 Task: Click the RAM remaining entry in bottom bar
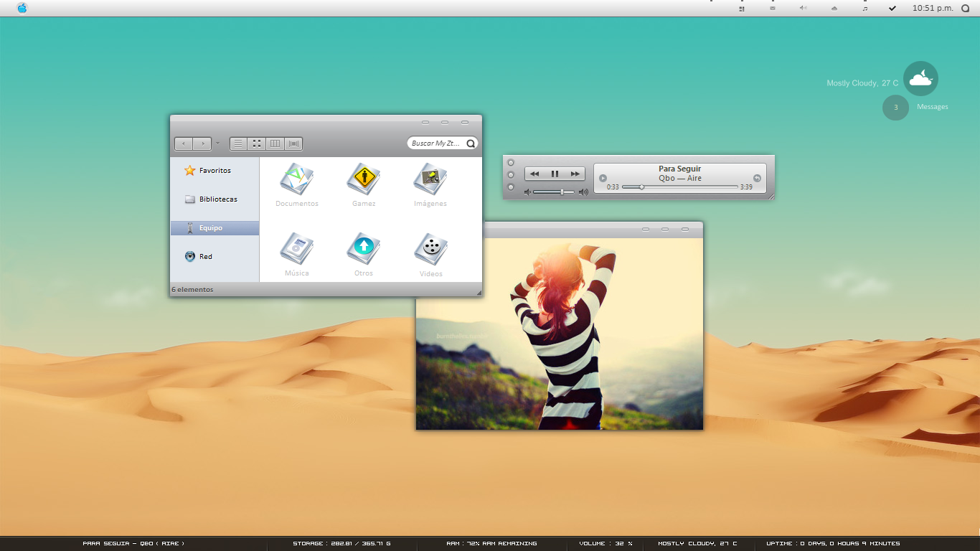coord(491,544)
